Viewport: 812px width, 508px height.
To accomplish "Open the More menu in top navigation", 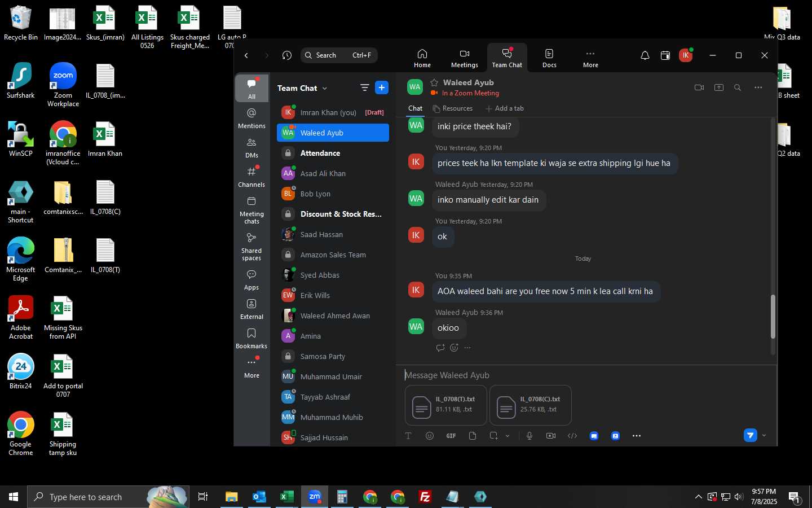I will coord(590,58).
